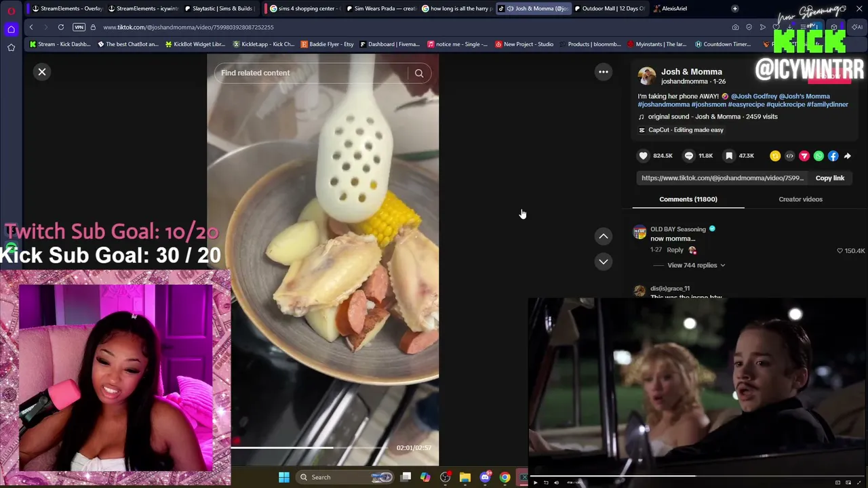Open Discord from the taskbar

tap(485, 477)
